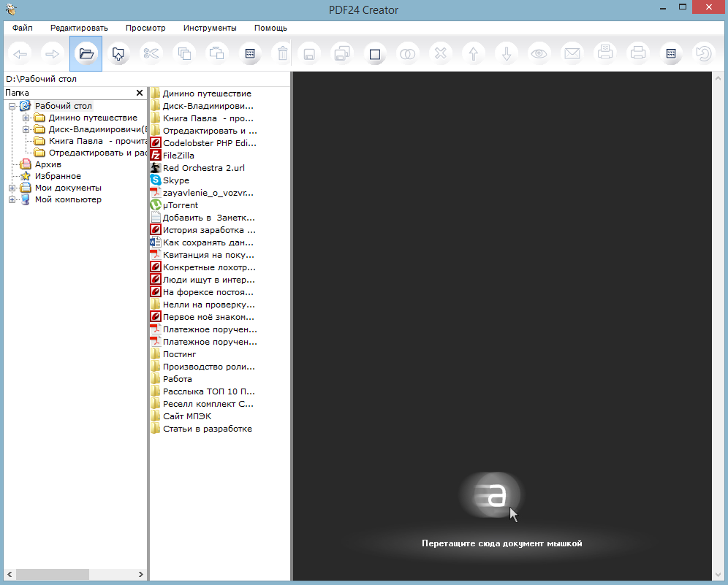Click the grid icon beside the trash icon
Image resolution: width=728 pixels, height=585 pixels.
tap(250, 54)
